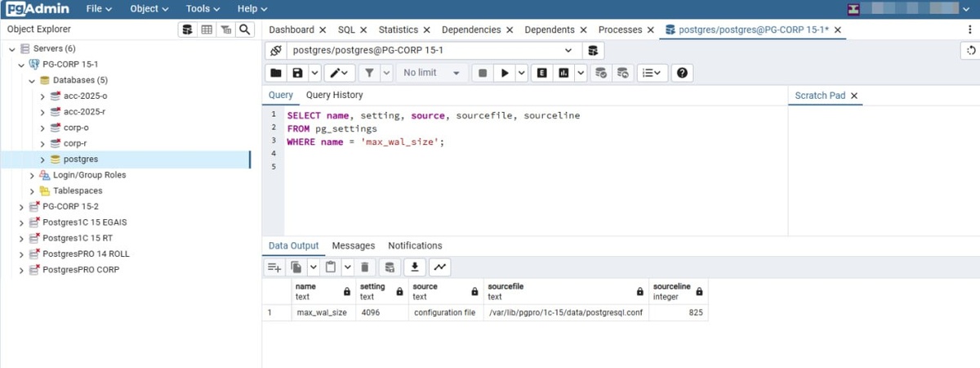
Task: Switch to the SQL tab
Action: click(346, 29)
